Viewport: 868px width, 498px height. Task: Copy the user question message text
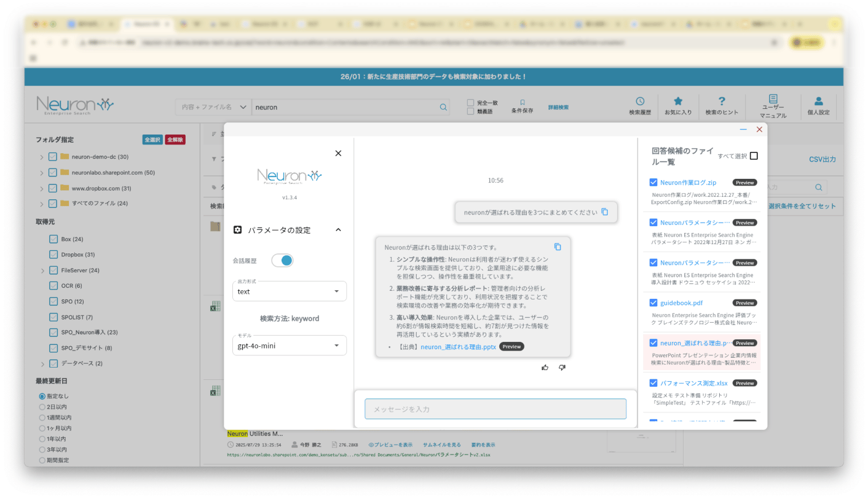point(604,211)
